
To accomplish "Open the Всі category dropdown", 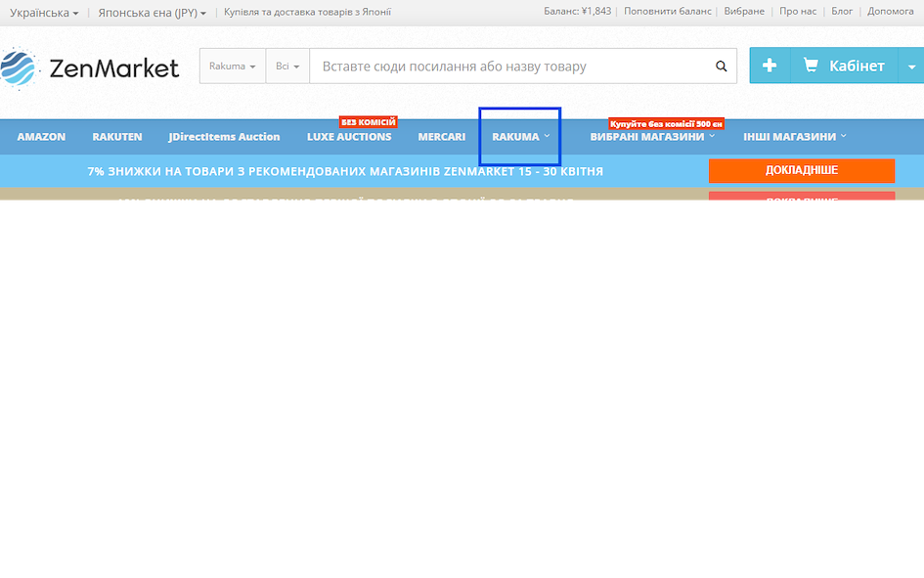I will 287,66.
